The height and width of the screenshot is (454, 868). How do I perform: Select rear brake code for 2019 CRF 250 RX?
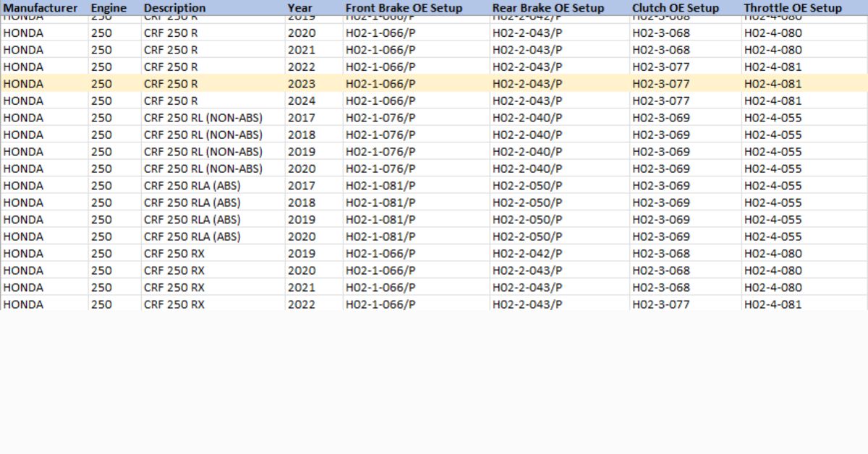point(527,254)
